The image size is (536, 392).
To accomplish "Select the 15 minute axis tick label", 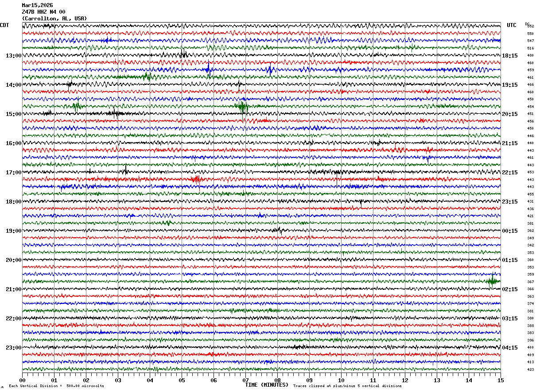I will pos(500,380).
